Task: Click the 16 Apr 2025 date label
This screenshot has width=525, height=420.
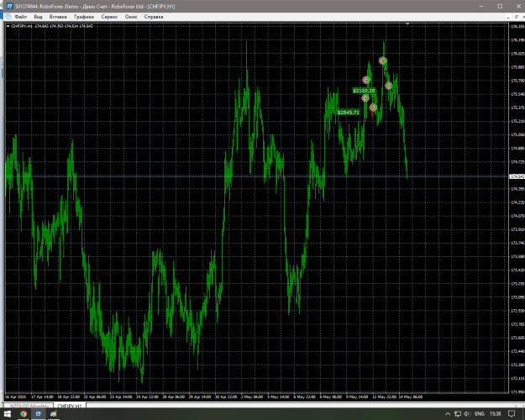Action: [x=15, y=396]
